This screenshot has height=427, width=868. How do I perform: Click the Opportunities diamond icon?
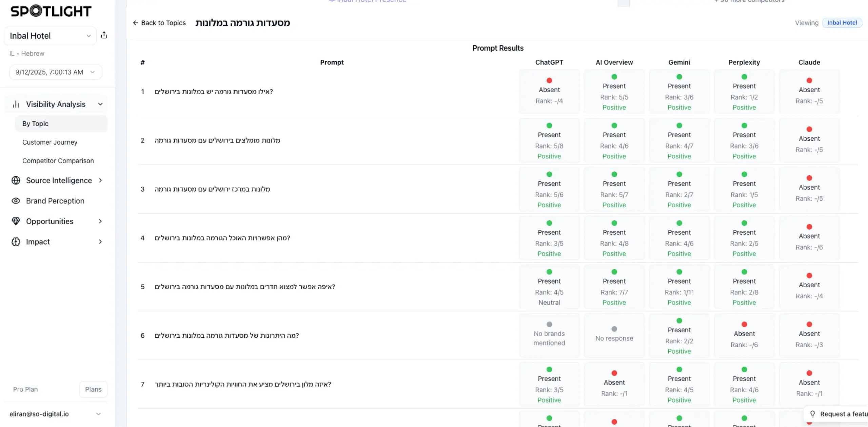point(16,221)
